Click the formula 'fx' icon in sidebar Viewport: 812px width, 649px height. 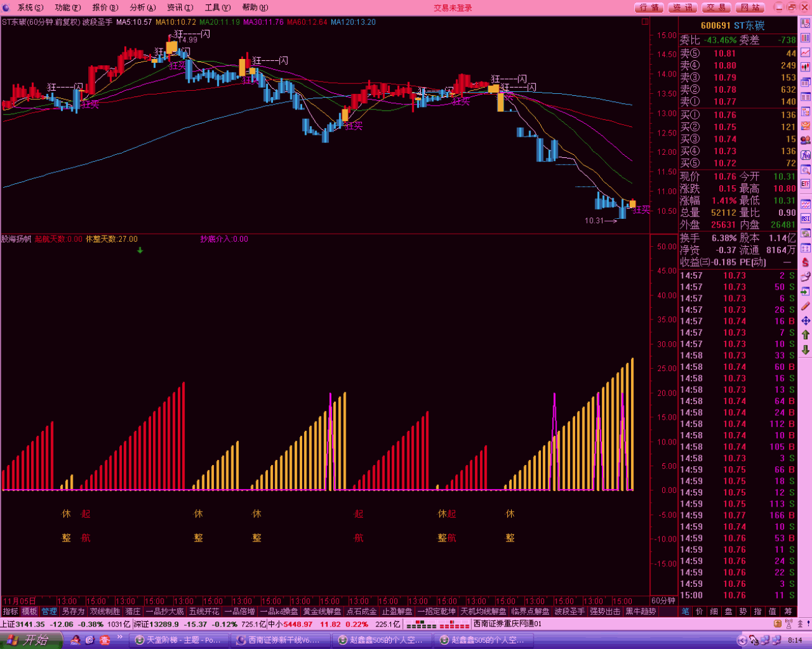pos(805,155)
